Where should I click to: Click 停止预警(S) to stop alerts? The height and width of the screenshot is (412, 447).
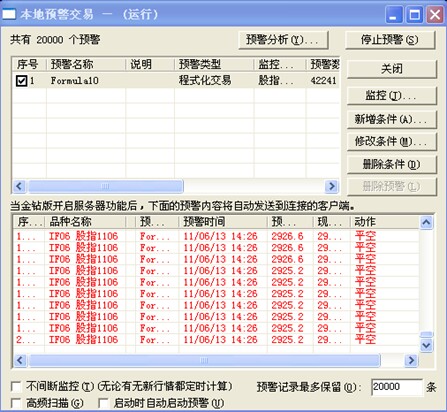pos(390,40)
